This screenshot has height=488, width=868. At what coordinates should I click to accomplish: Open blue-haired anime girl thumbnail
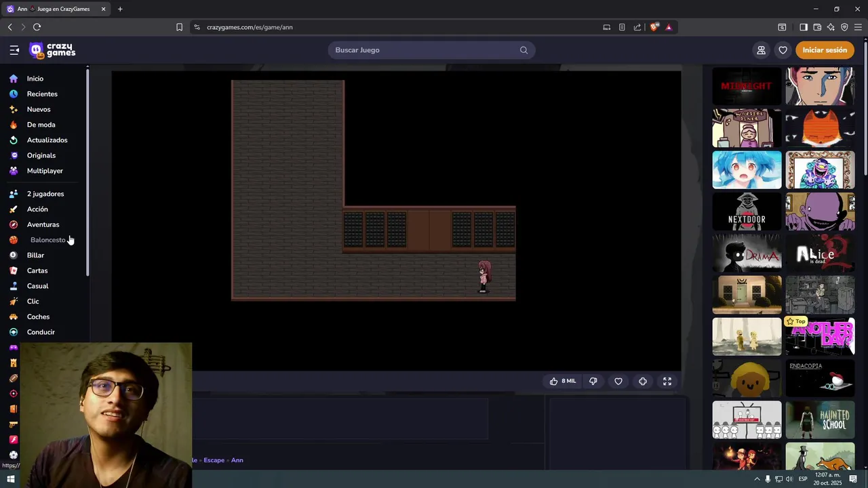coord(747,169)
